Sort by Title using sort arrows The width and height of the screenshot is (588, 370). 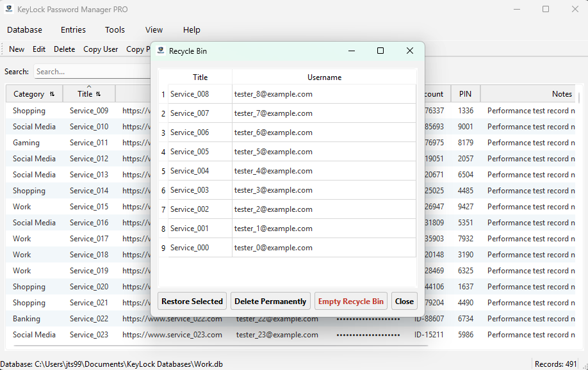click(x=98, y=94)
